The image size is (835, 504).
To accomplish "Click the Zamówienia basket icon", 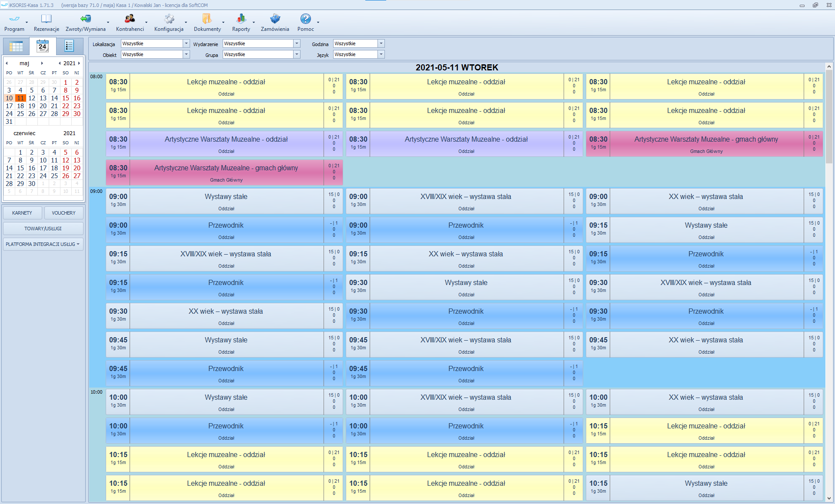I will [275, 19].
